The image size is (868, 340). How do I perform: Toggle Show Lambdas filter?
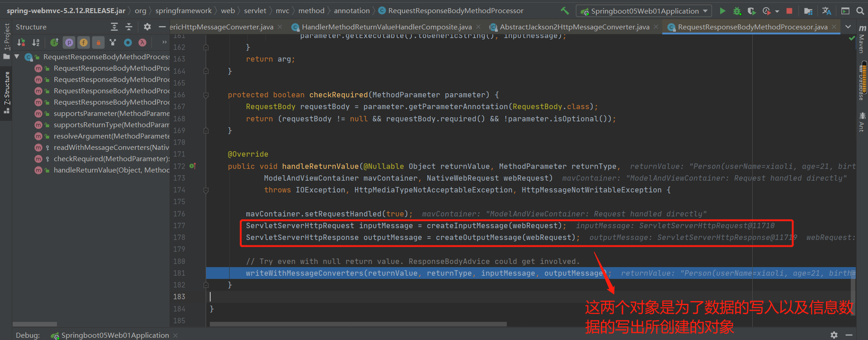142,43
